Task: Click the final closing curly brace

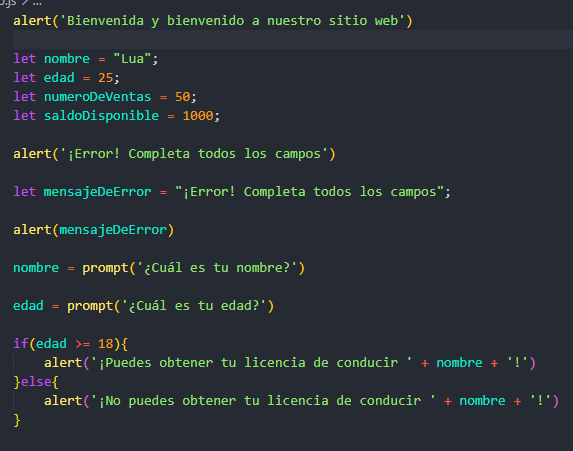Action: click(17, 420)
